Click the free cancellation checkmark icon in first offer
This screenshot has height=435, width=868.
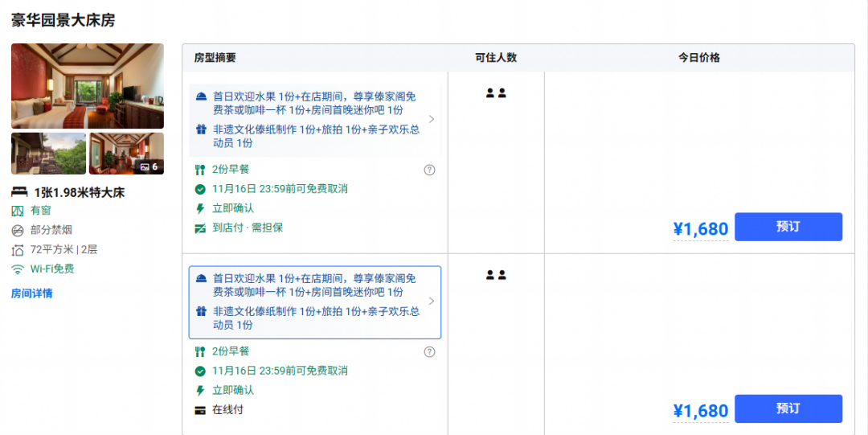pyautogui.click(x=200, y=190)
